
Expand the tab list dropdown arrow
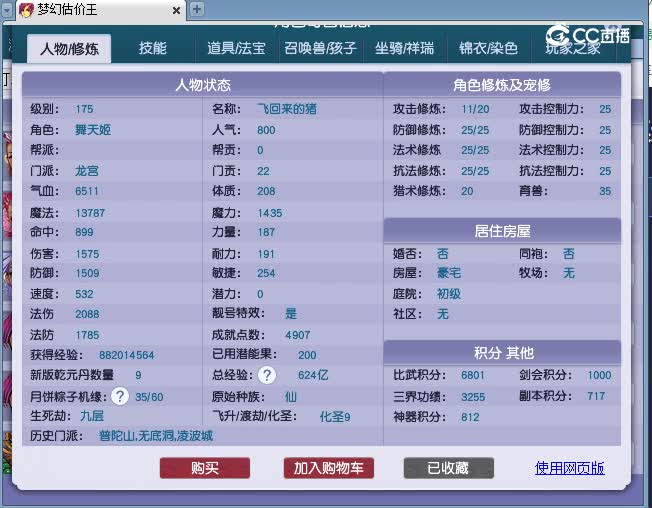point(7,10)
